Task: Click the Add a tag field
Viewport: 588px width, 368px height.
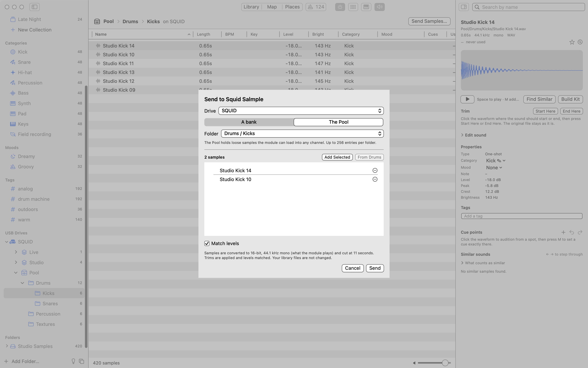Action: [x=522, y=216]
